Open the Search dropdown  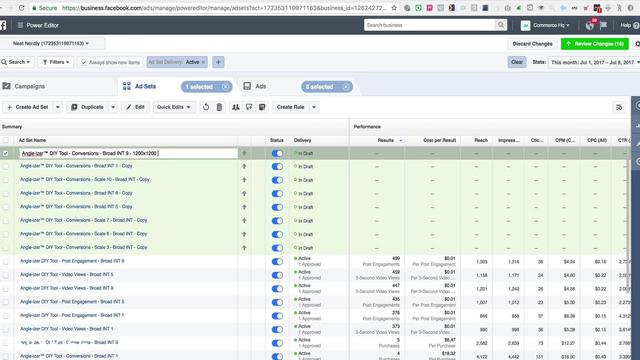16,62
